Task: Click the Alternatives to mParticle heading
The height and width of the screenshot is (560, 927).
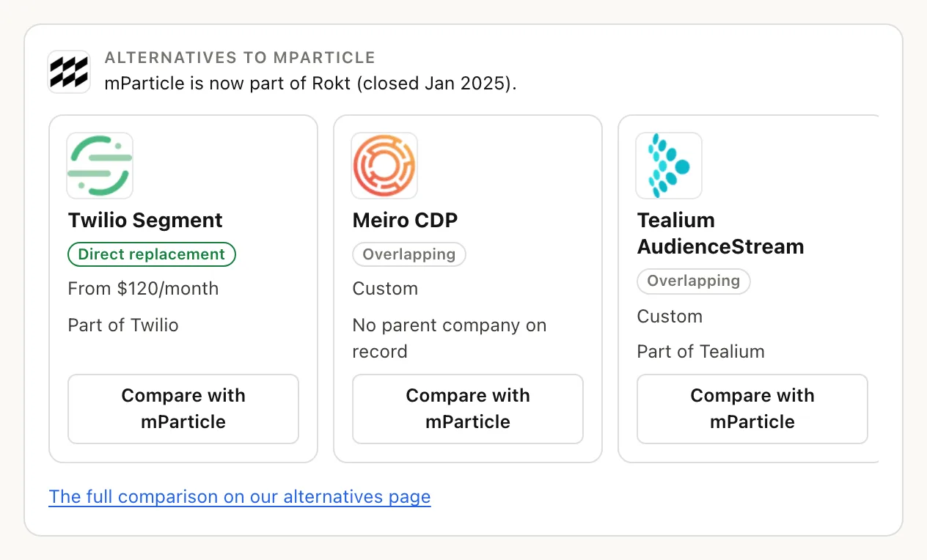Action: [240, 58]
